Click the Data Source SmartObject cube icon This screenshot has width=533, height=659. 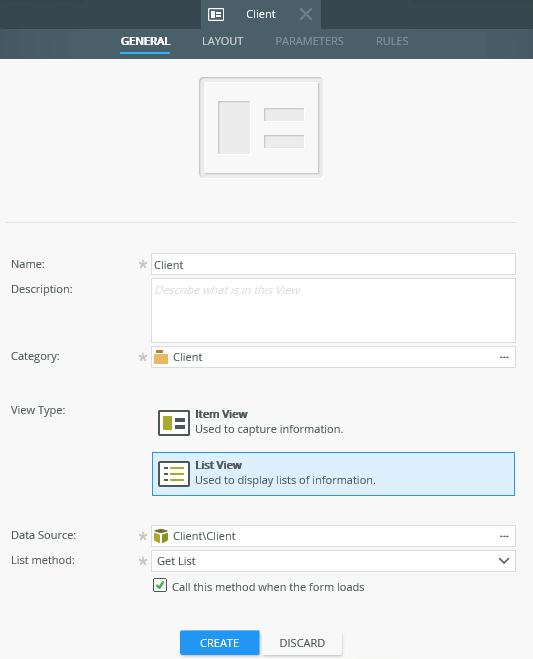click(161, 536)
